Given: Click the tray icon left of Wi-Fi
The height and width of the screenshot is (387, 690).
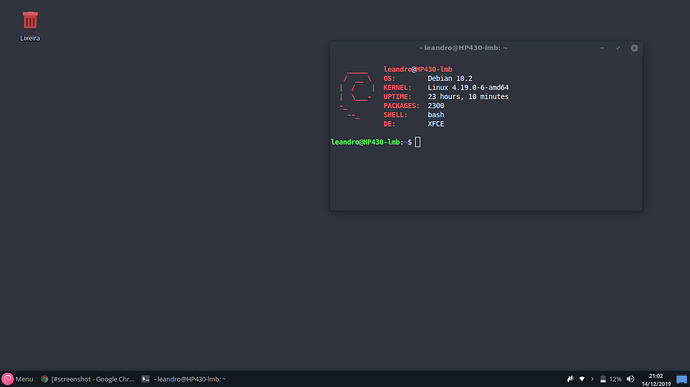Looking at the screenshot, I should [570, 379].
